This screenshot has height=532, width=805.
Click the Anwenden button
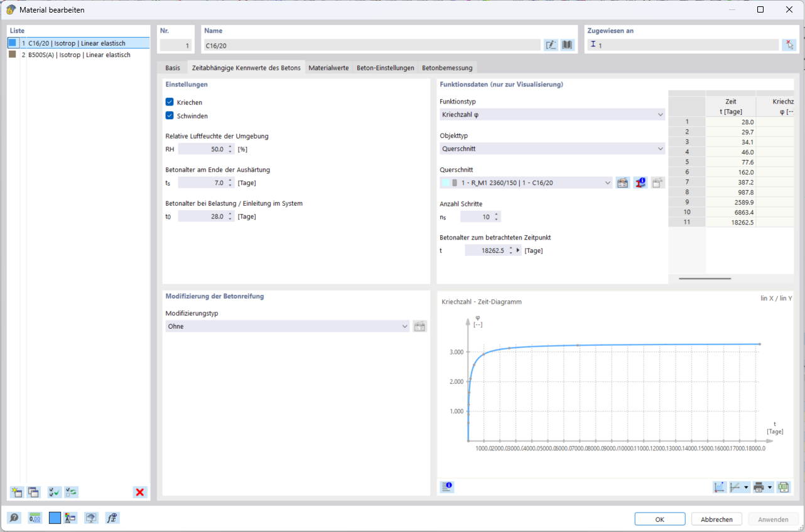[773, 519]
